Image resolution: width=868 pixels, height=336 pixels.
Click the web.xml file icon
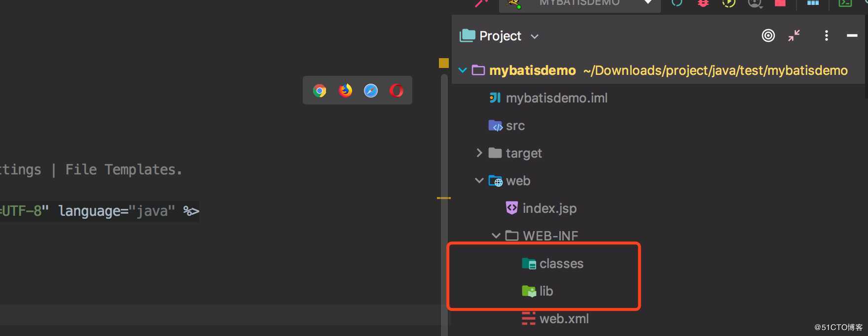529,319
